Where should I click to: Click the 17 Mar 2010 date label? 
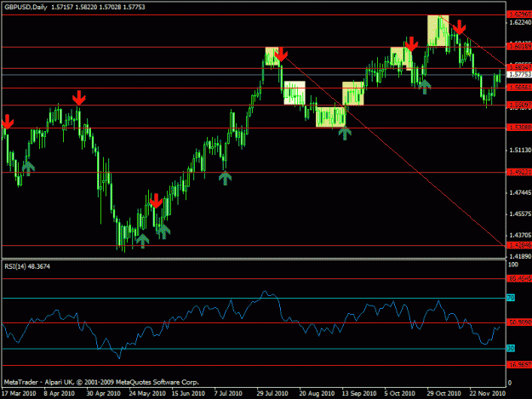(19, 393)
